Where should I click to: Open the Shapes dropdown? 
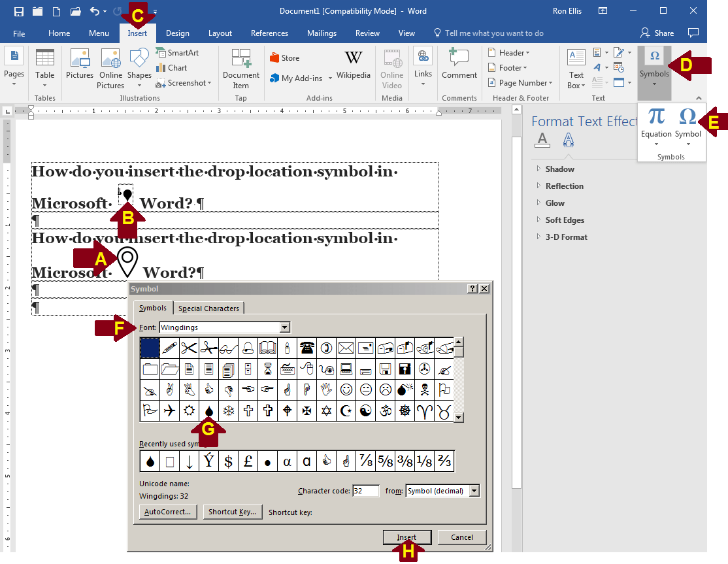point(139,69)
